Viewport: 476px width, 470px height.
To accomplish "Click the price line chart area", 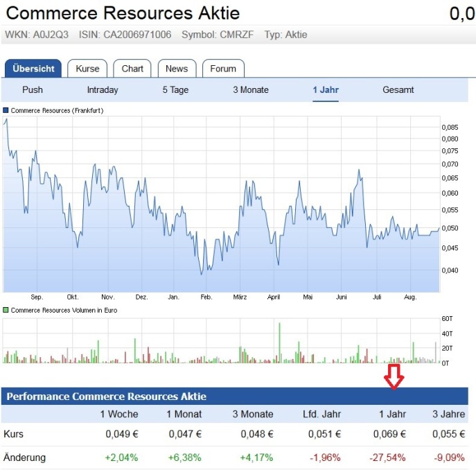I will [222, 208].
